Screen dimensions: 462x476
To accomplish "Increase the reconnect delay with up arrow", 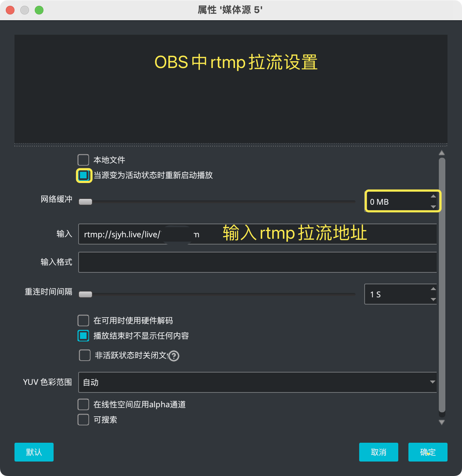I will click(433, 289).
